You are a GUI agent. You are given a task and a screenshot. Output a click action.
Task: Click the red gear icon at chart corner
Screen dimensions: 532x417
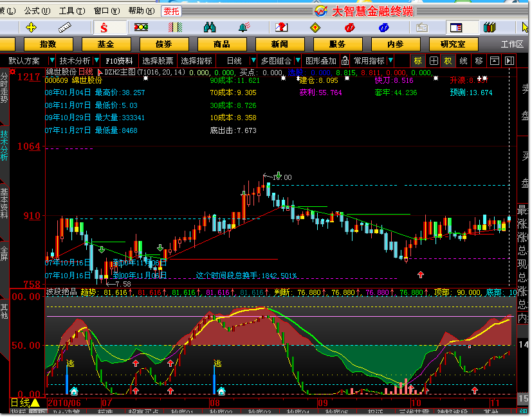pos(13,71)
